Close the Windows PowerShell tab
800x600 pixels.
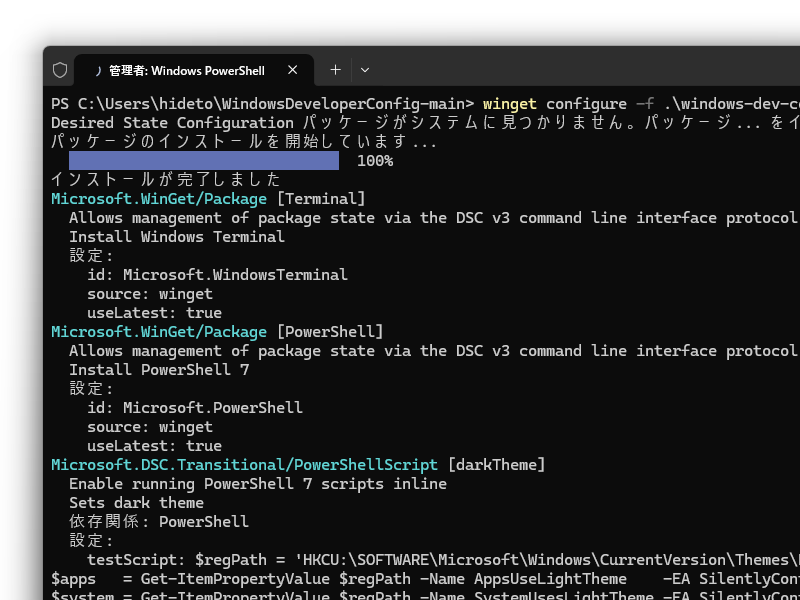pyautogui.click(x=292, y=70)
